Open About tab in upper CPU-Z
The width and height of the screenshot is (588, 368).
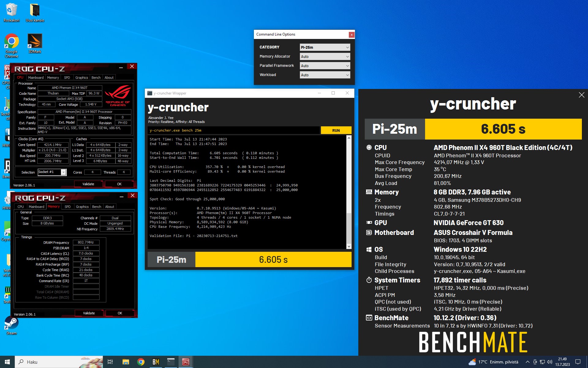click(109, 78)
